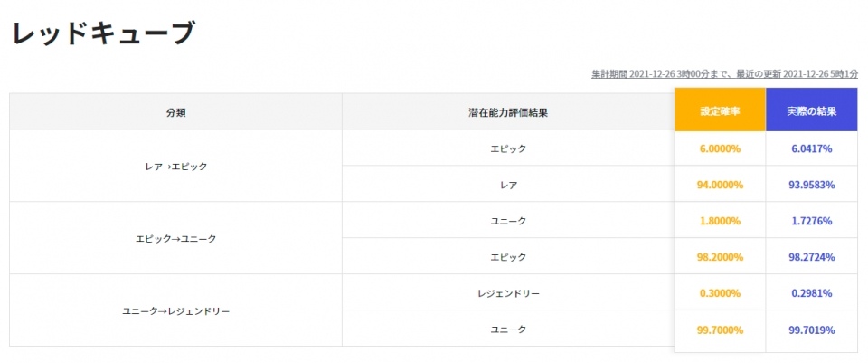Select the 潜在能力評価結果 column header
Screen dimensions: 868x363
point(508,112)
